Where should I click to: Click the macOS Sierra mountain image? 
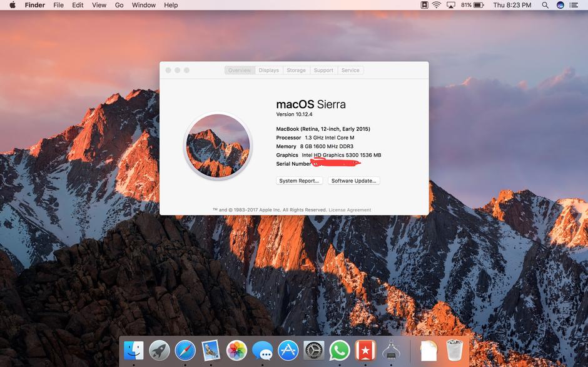click(218, 146)
